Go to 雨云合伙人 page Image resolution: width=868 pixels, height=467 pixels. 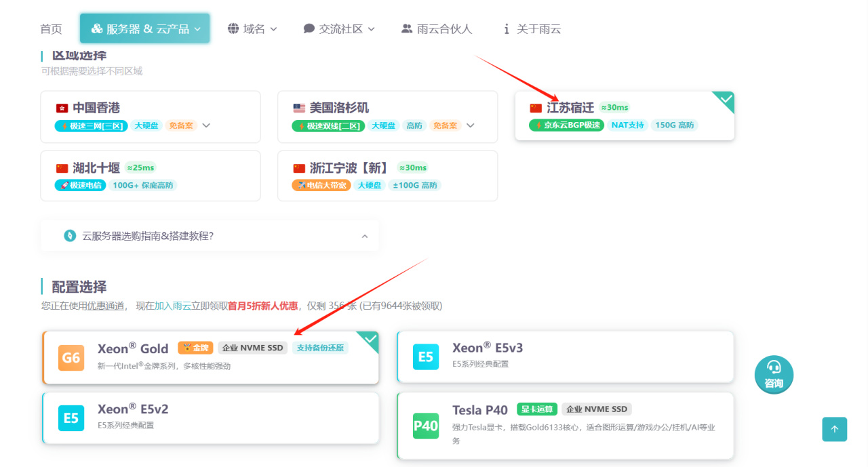437,28
